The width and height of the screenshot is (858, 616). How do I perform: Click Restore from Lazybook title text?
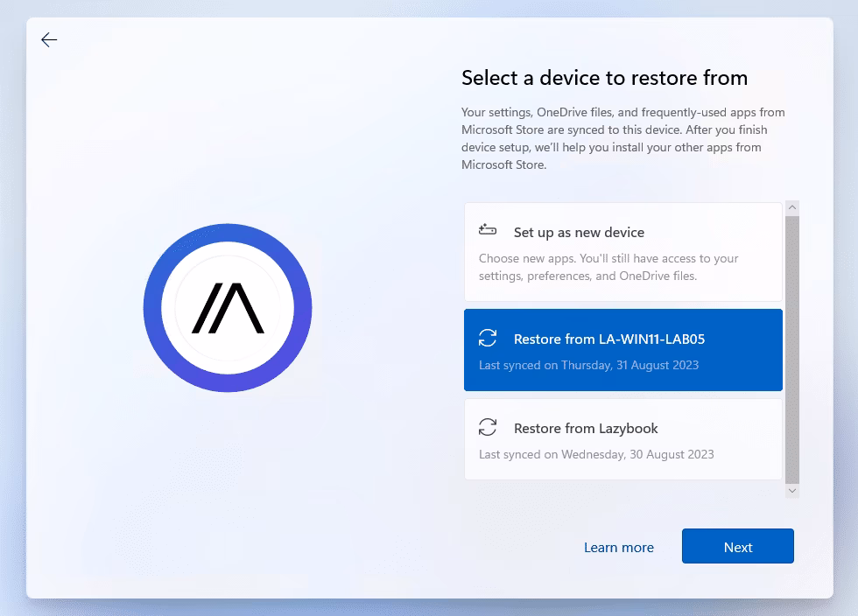(586, 429)
